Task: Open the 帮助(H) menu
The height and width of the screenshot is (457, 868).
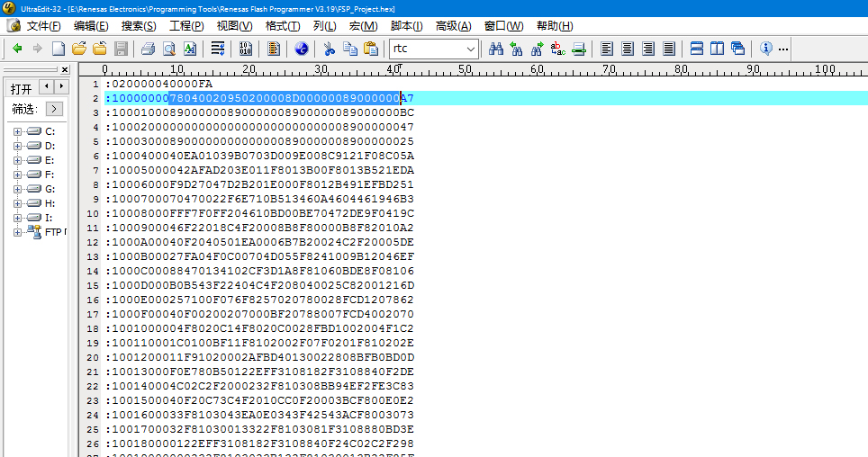Action: point(555,26)
